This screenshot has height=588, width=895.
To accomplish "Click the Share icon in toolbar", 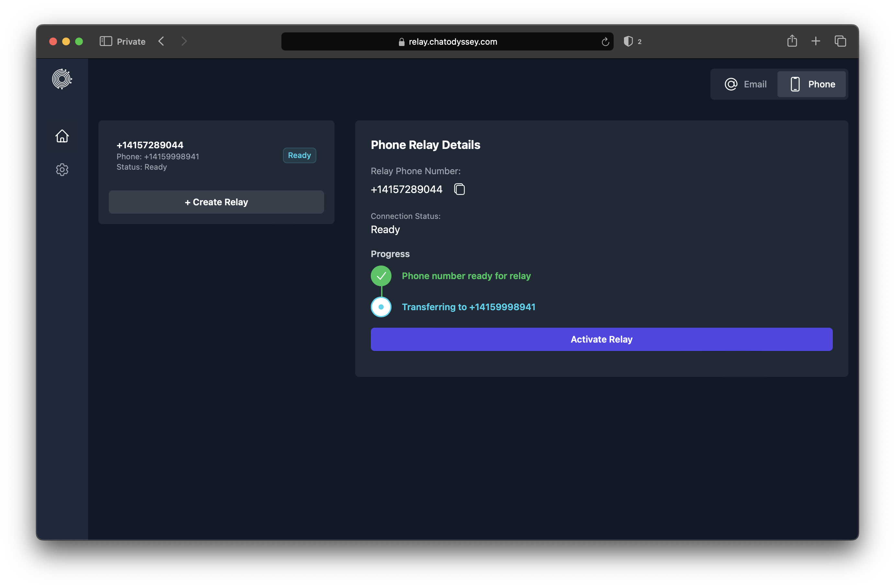I will coord(792,41).
